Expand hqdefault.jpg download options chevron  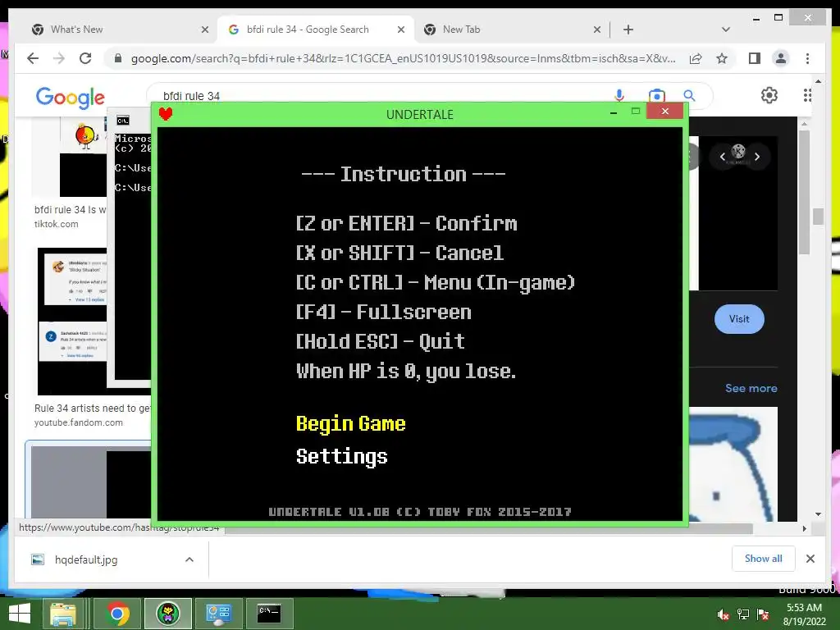(189, 559)
